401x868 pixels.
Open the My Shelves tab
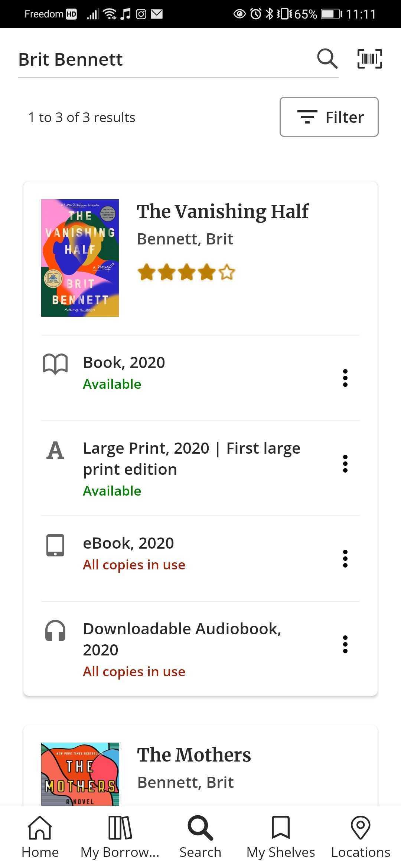tap(281, 837)
